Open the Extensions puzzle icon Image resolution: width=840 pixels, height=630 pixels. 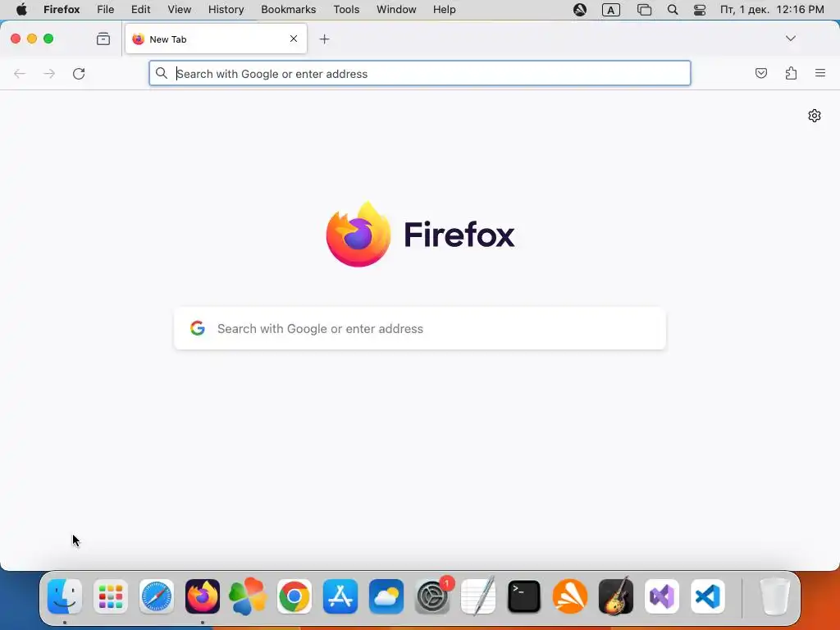tap(791, 73)
